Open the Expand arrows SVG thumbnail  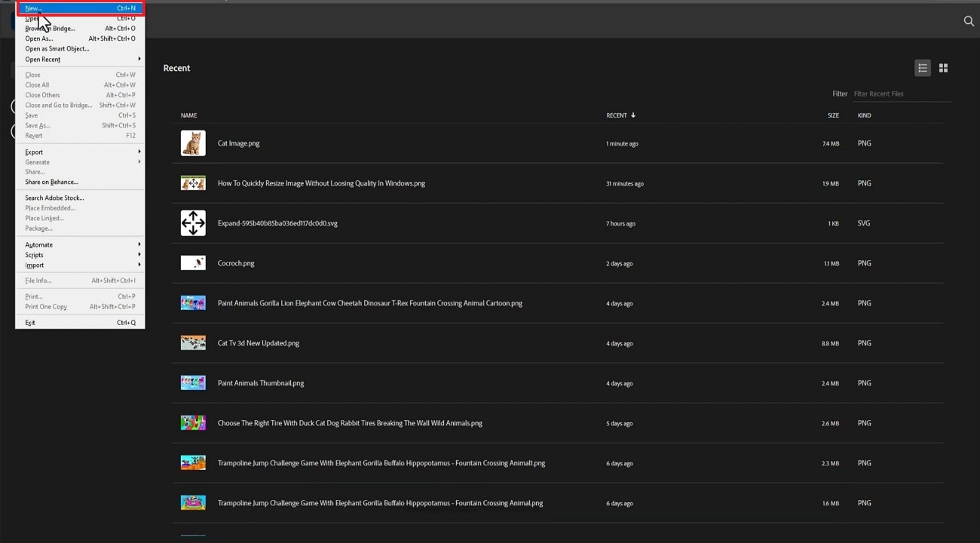193,223
